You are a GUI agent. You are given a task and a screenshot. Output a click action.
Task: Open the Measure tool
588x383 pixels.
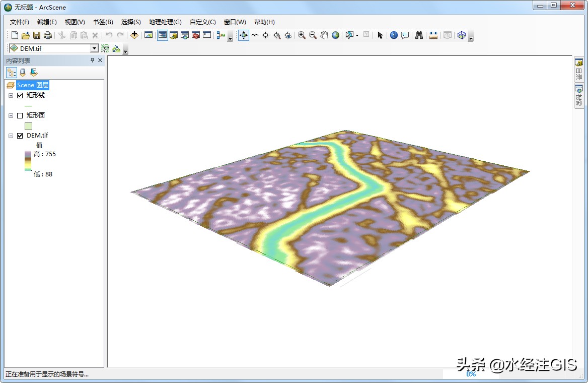(433, 35)
